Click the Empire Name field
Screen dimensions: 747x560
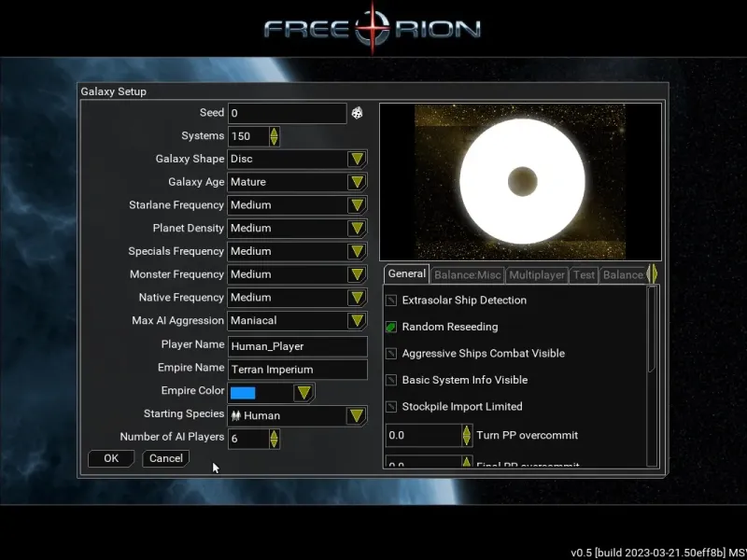[298, 370]
